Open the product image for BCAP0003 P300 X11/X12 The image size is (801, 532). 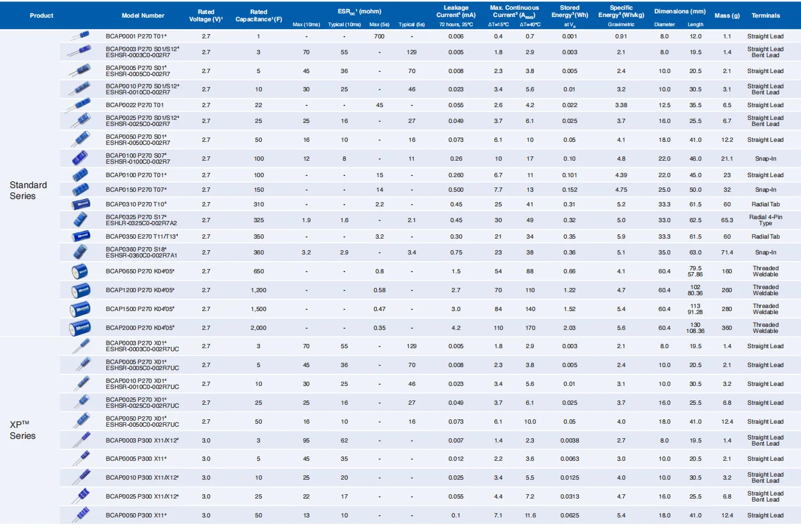[x=81, y=440]
